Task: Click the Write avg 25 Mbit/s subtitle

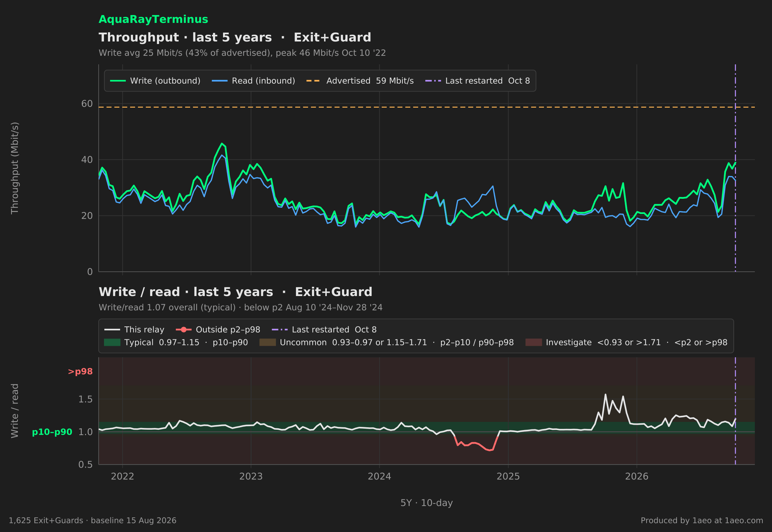Action: click(x=242, y=53)
